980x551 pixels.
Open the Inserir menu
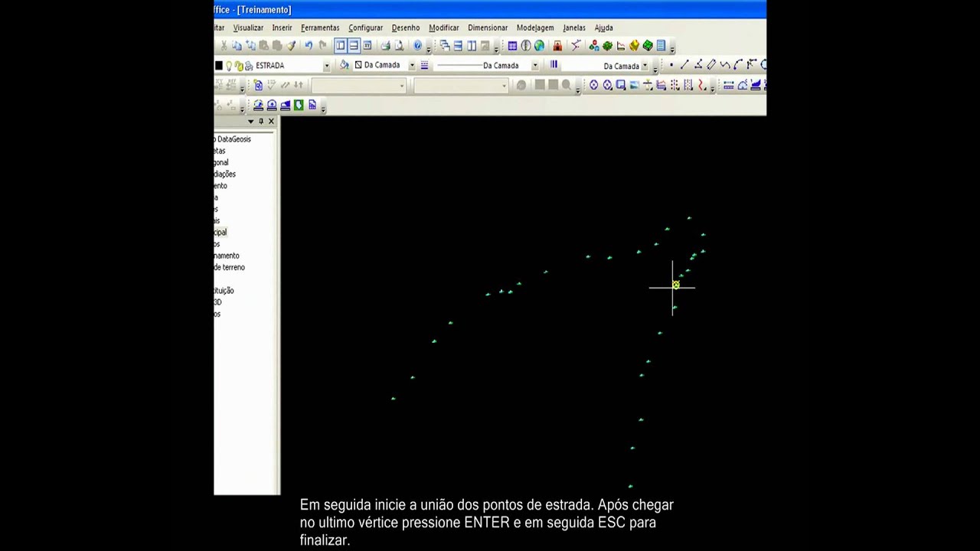click(282, 28)
